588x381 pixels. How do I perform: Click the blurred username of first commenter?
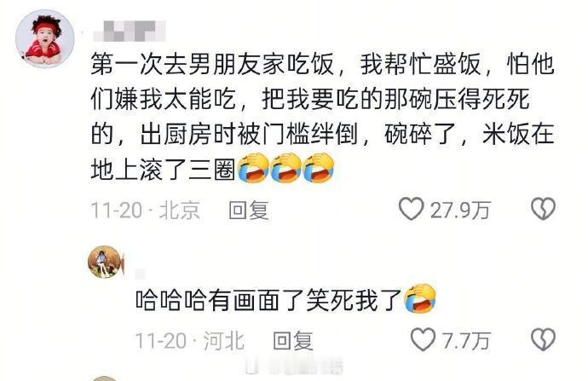tap(129, 31)
